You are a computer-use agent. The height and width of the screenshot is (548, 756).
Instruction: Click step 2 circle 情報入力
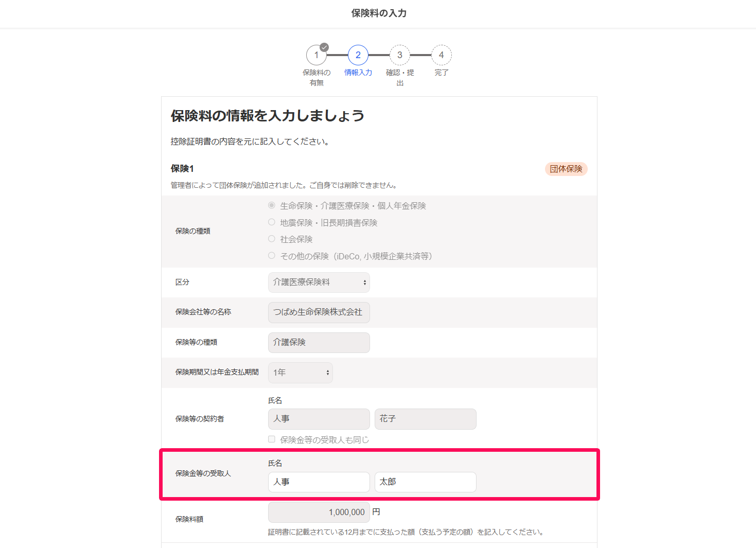(x=358, y=55)
